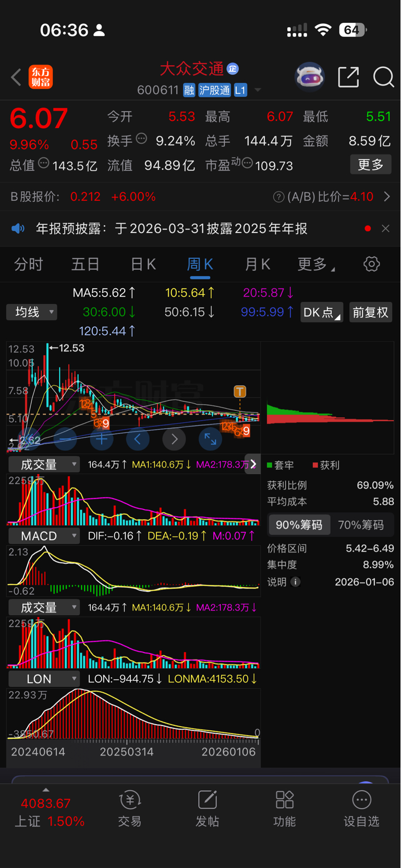Image resolution: width=401 pixels, height=868 pixels.
Task: Expand the 上证 index bar arrow
Action: click(x=46, y=790)
